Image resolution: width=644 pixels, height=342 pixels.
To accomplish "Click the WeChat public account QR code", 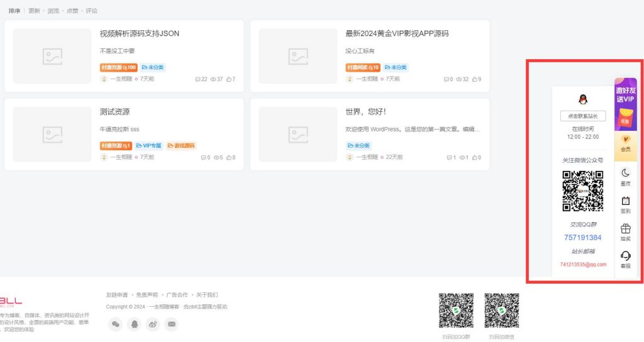I will click(x=583, y=191).
